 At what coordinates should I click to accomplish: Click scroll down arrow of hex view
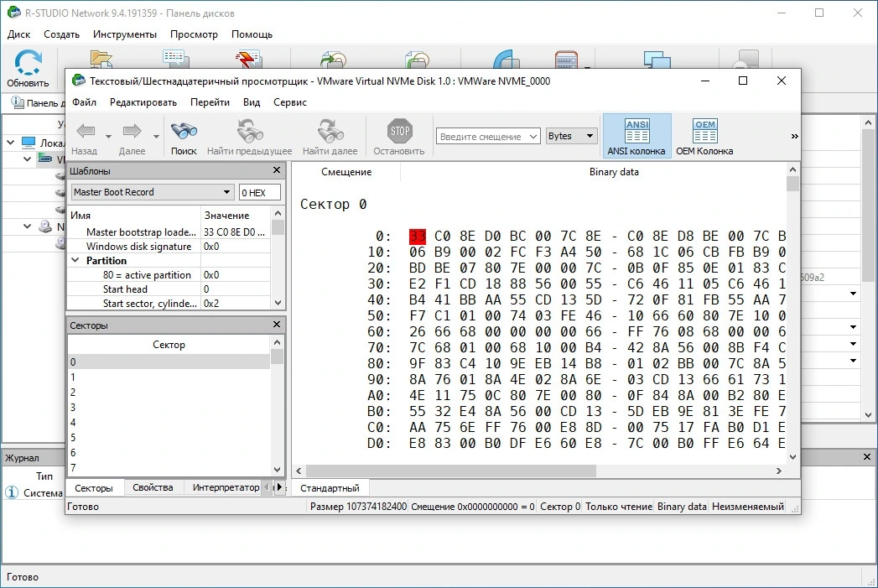(x=793, y=457)
